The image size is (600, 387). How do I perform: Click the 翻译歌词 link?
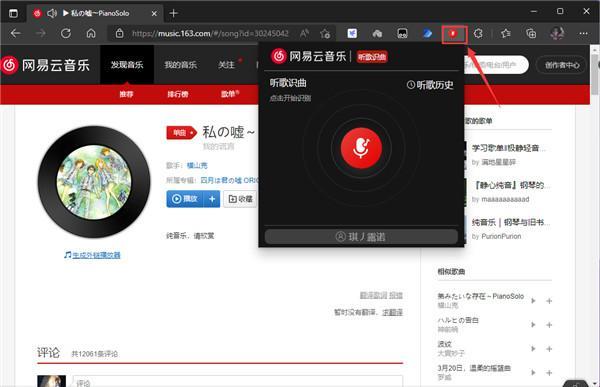coord(373,295)
